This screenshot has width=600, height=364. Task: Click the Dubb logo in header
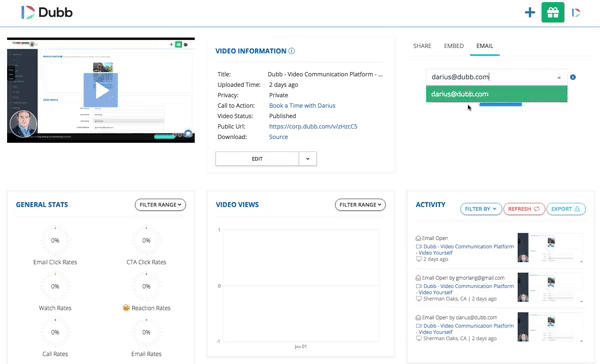pyautogui.click(x=47, y=12)
